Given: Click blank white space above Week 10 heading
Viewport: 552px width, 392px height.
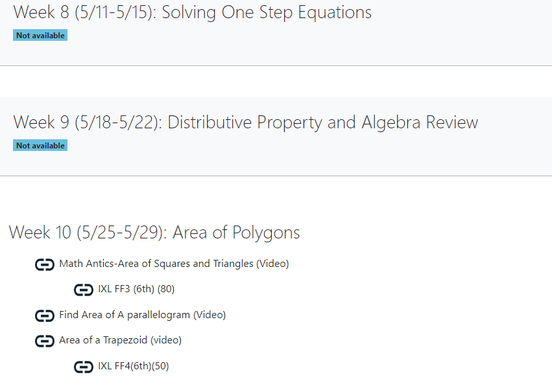Looking at the screenshot, I should [x=276, y=199].
